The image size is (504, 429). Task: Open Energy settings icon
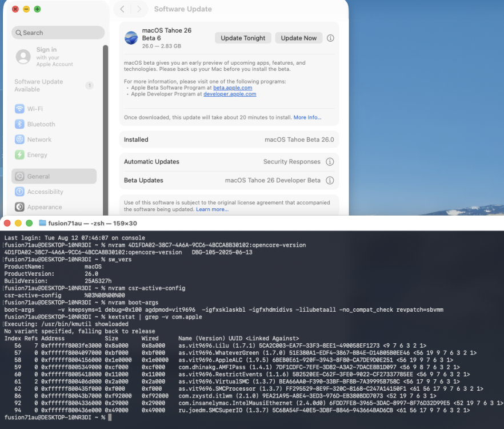tap(19, 155)
